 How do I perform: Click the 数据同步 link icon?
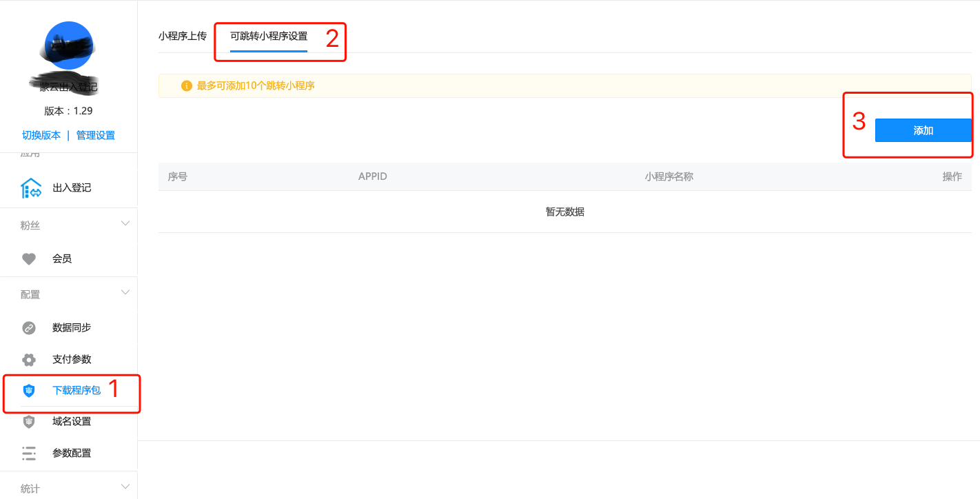pyautogui.click(x=29, y=328)
